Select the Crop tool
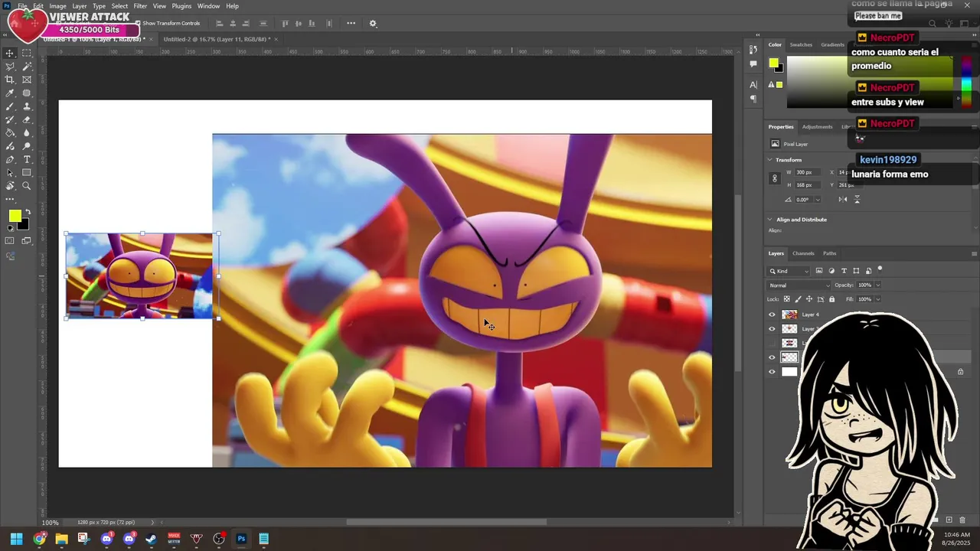Viewport: 980px width, 551px height. tap(10, 80)
